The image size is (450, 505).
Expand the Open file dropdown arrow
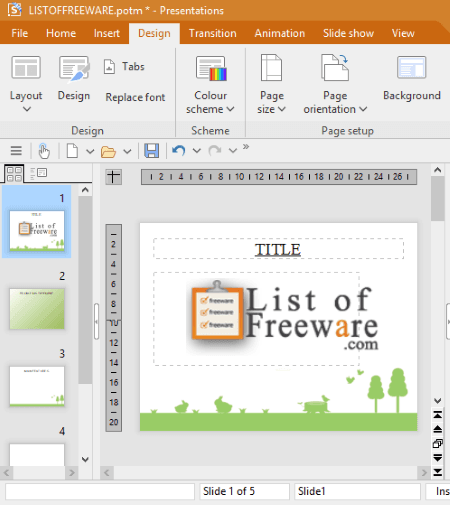click(127, 152)
